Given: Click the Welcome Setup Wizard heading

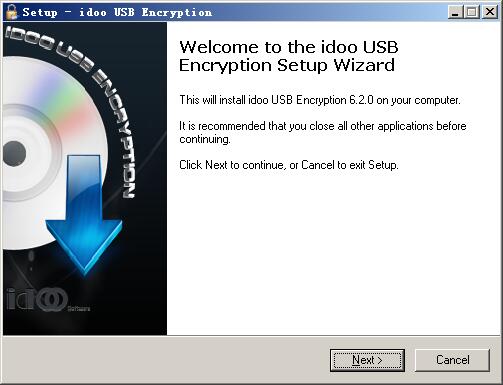Looking at the screenshot, I should [x=288, y=56].
